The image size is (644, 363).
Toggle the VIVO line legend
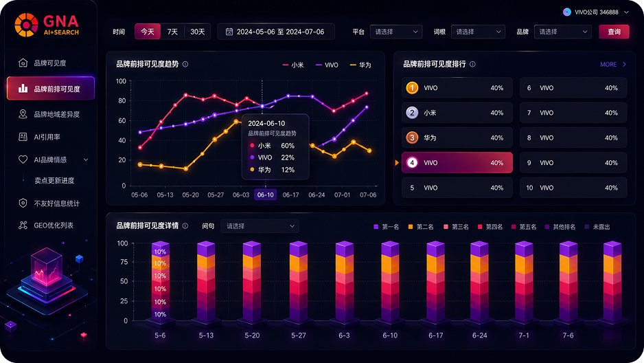click(327, 65)
